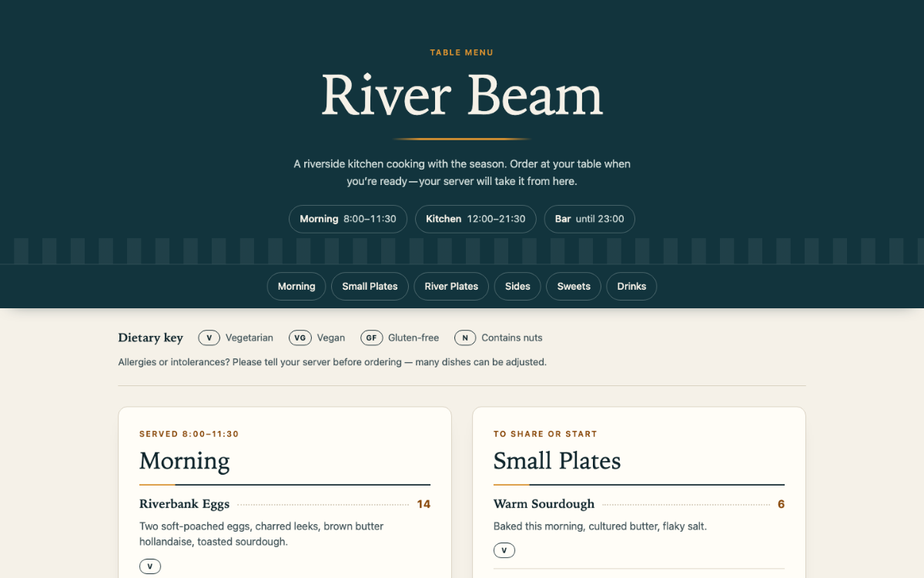Click the River Beam title heading
The image size is (924, 578).
[x=462, y=96]
